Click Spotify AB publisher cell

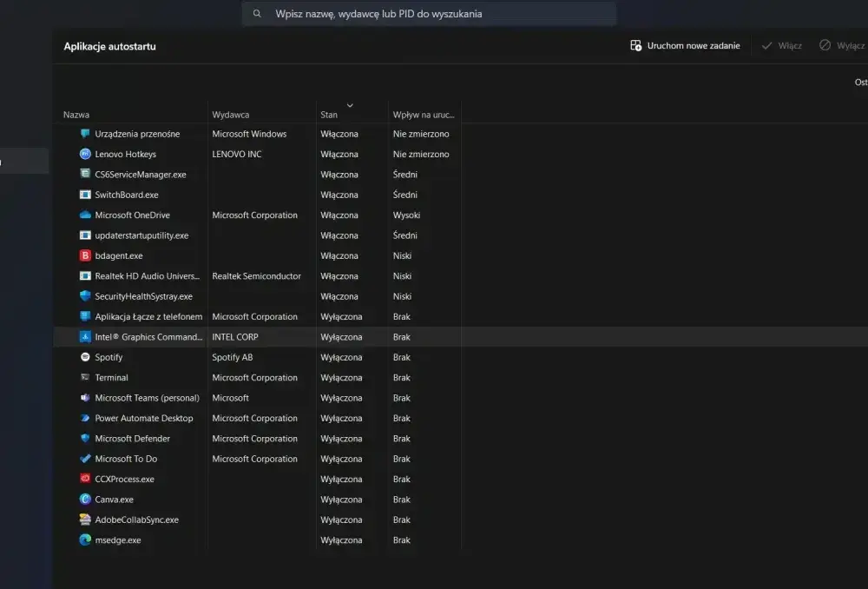click(232, 357)
